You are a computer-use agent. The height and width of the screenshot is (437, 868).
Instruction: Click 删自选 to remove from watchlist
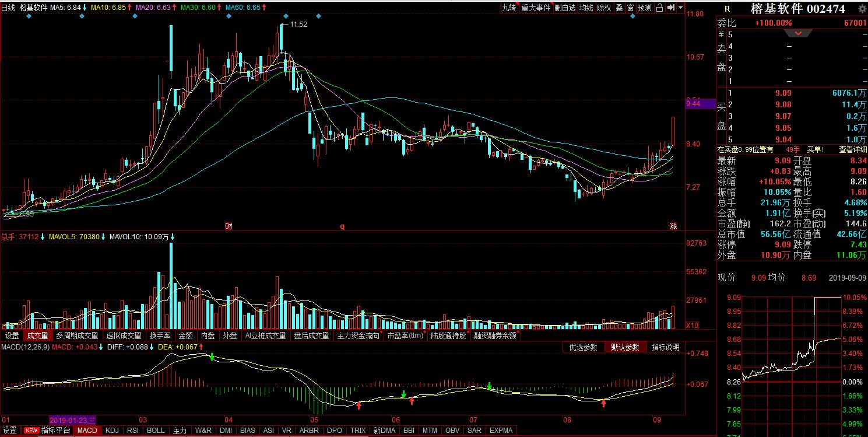click(565, 8)
